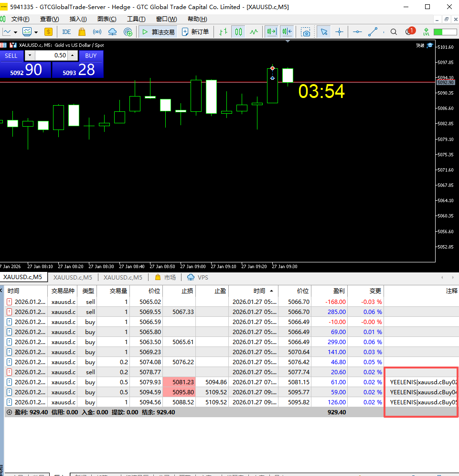Open the 图表(C) menu
The height and width of the screenshot is (476, 459).
tap(107, 19)
